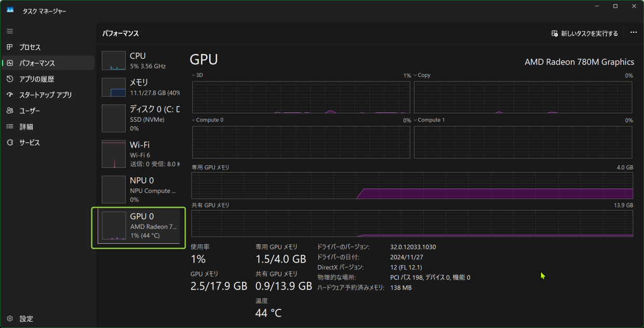Click the スタートアップ アプリ gauge icon
644x328 pixels.
(x=10, y=95)
